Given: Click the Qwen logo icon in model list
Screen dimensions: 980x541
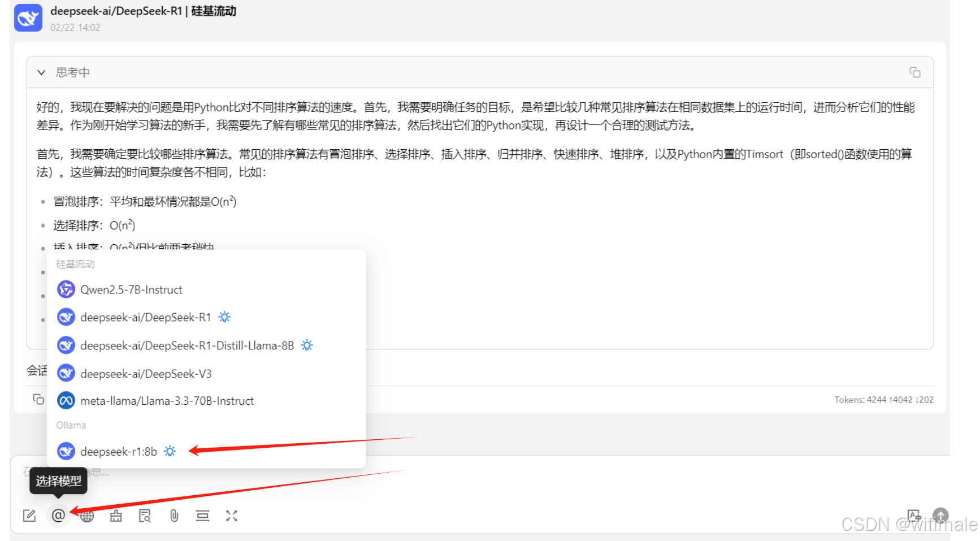Looking at the screenshot, I should pos(66,289).
